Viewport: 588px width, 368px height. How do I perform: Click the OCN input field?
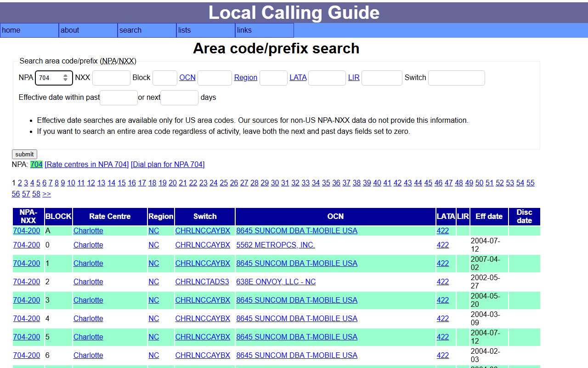215,78
